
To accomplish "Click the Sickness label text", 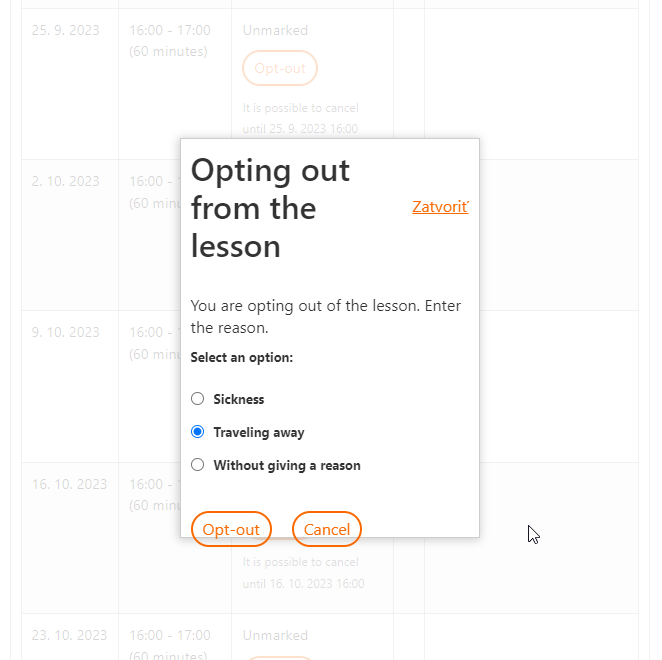I will click(x=239, y=399).
